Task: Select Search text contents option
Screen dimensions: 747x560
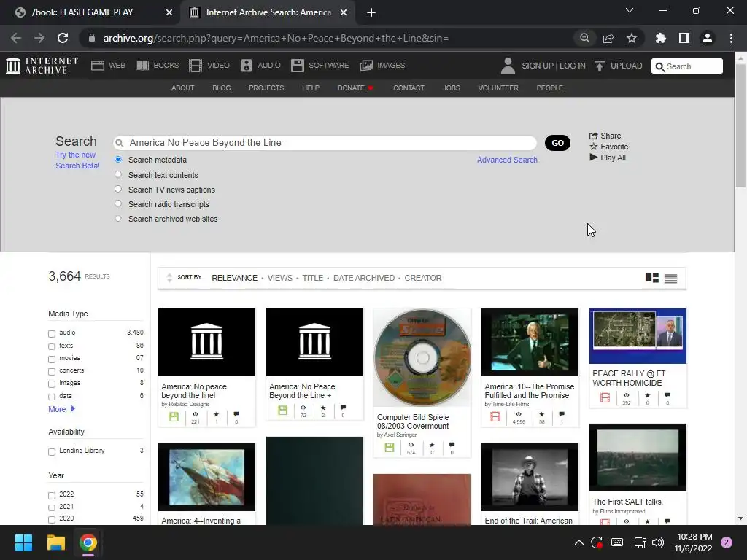Action: pyautogui.click(x=118, y=174)
